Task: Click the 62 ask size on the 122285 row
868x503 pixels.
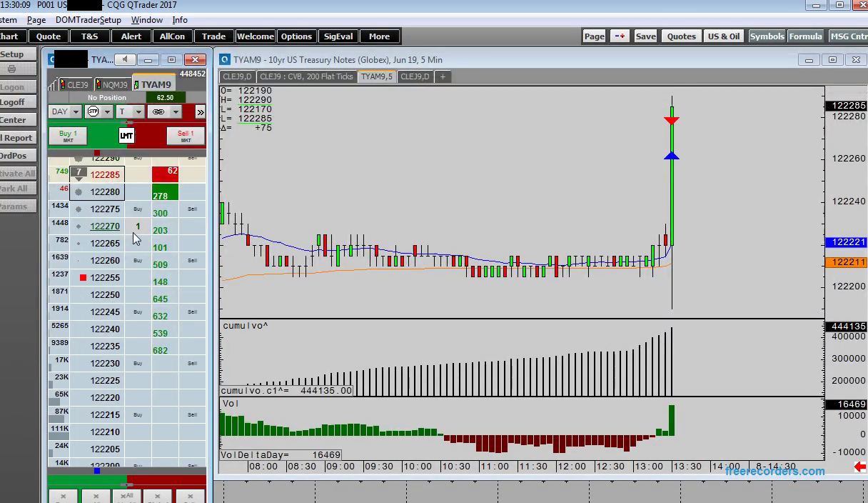Action: pyautogui.click(x=165, y=174)
